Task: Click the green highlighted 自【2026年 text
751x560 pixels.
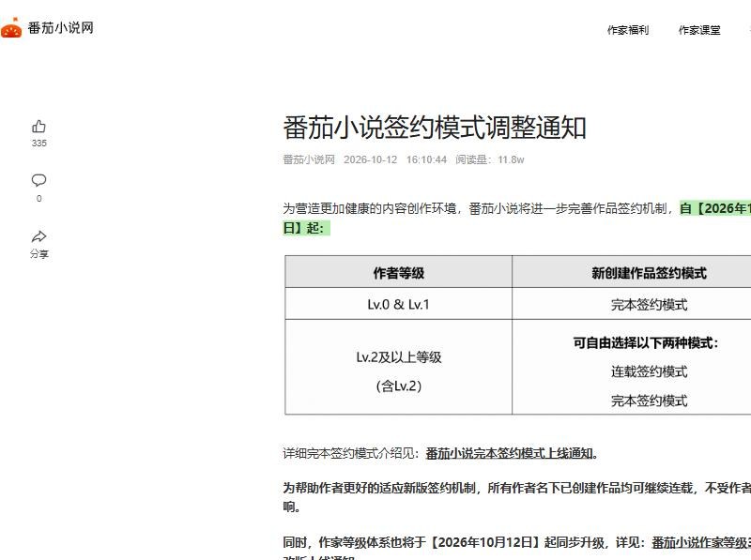Action: click(715, 208)
